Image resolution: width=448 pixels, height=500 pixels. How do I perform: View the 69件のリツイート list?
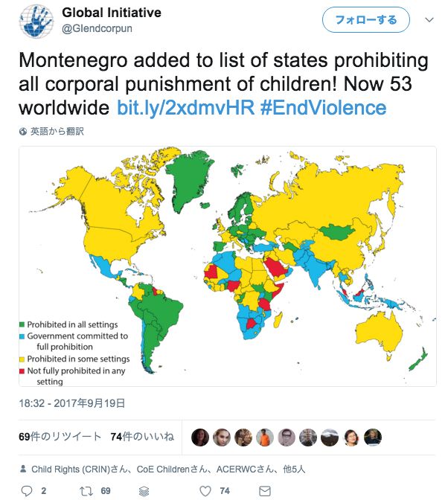tap(60, 437)
